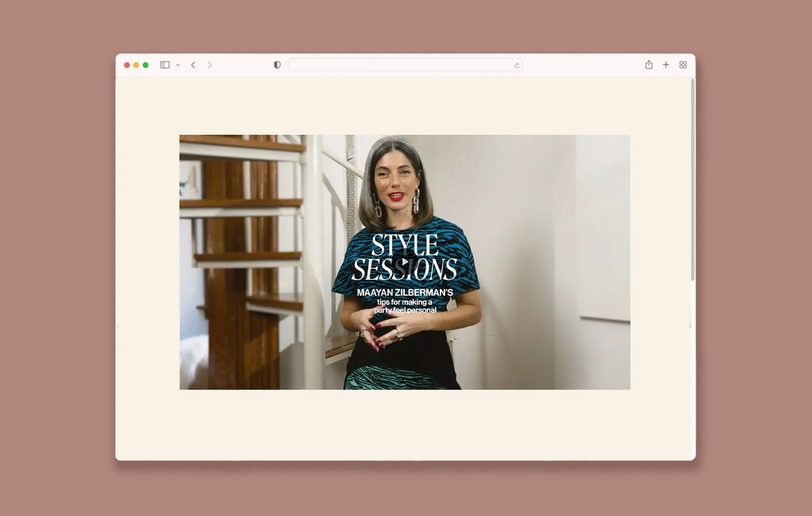Open the sidebar options dropdown chevron
812x516 pixels.
click(x=178, y=65)
